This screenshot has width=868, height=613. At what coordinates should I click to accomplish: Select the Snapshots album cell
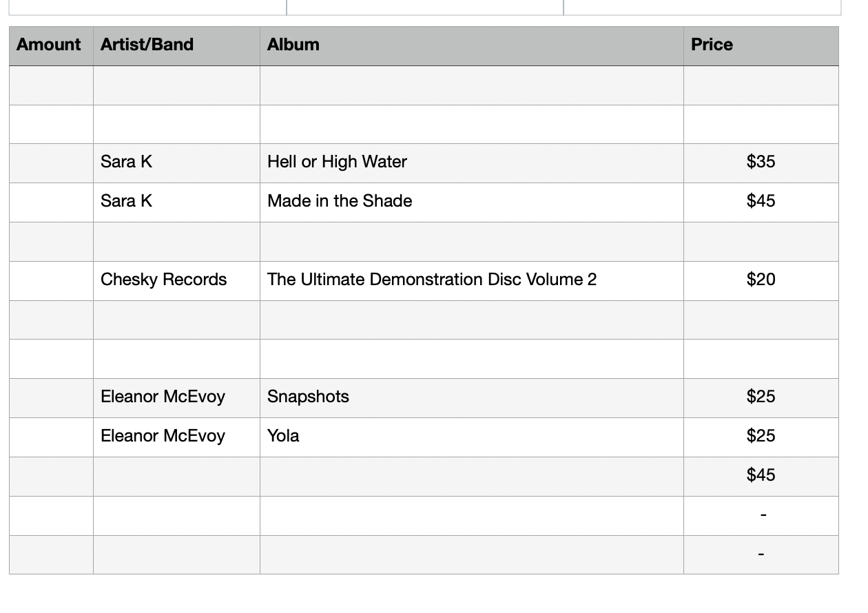pyautogui.click(x=472, y=398)
